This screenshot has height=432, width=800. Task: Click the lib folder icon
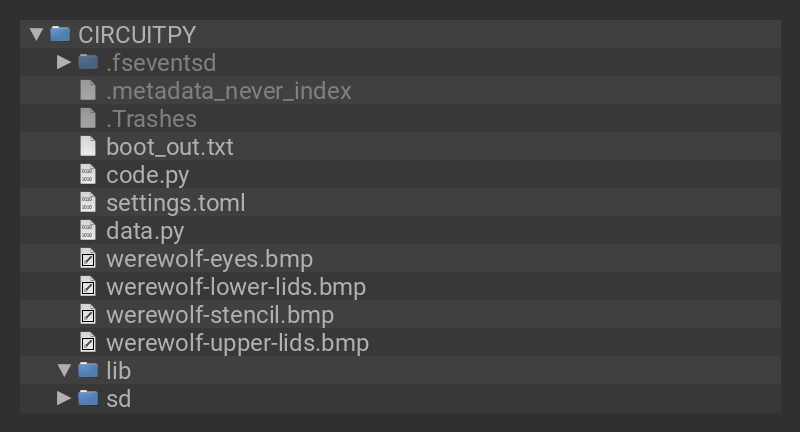[x=88, y=370]
